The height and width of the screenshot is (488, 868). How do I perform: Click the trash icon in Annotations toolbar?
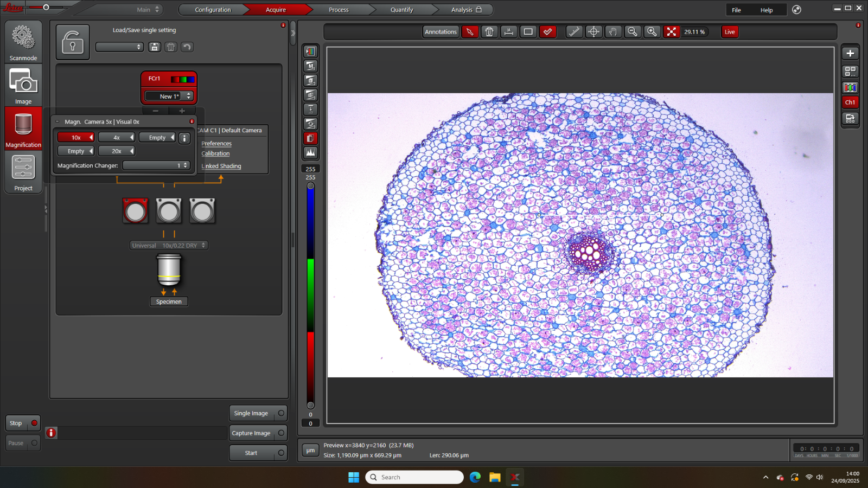489,32
